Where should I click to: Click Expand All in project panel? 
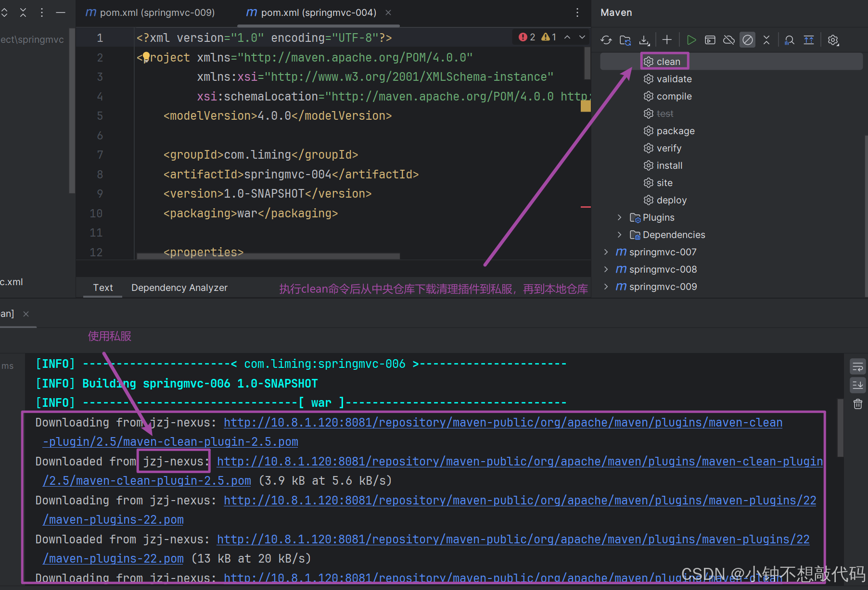pyautogui.click(x=4, y=13)
